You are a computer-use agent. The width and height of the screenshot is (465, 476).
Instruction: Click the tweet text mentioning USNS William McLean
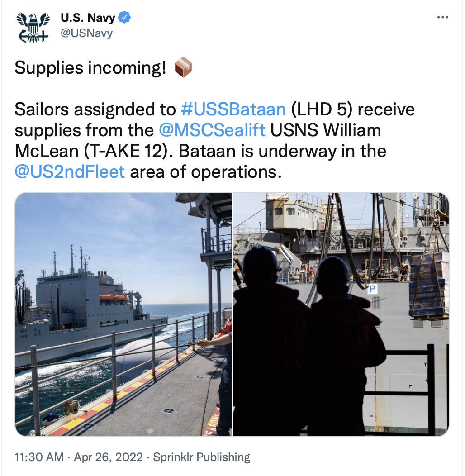(x=214, y=141)
